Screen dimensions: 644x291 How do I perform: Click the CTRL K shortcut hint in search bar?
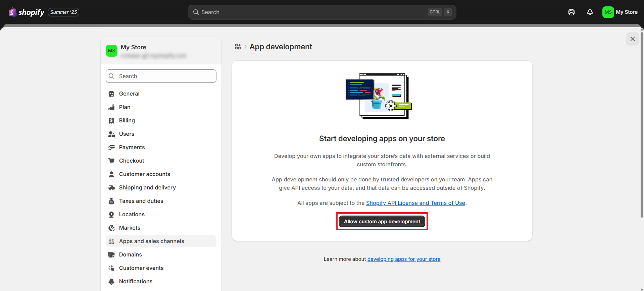440,12
